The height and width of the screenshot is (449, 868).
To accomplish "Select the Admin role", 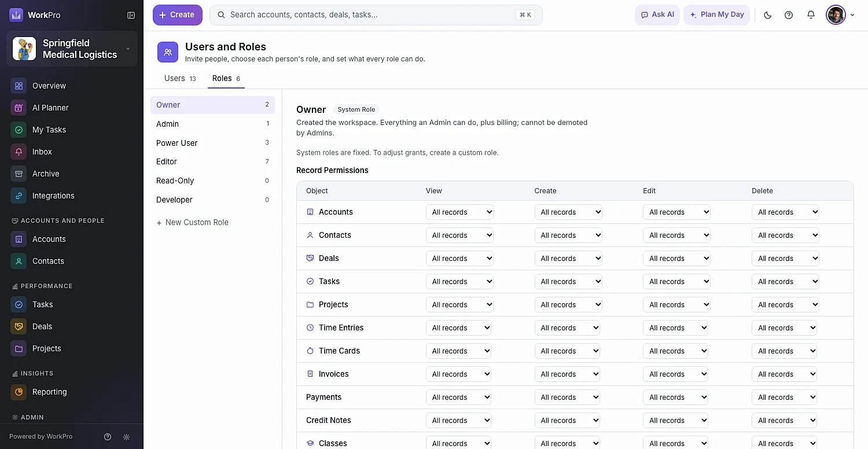I will click(x=212, y=124).
